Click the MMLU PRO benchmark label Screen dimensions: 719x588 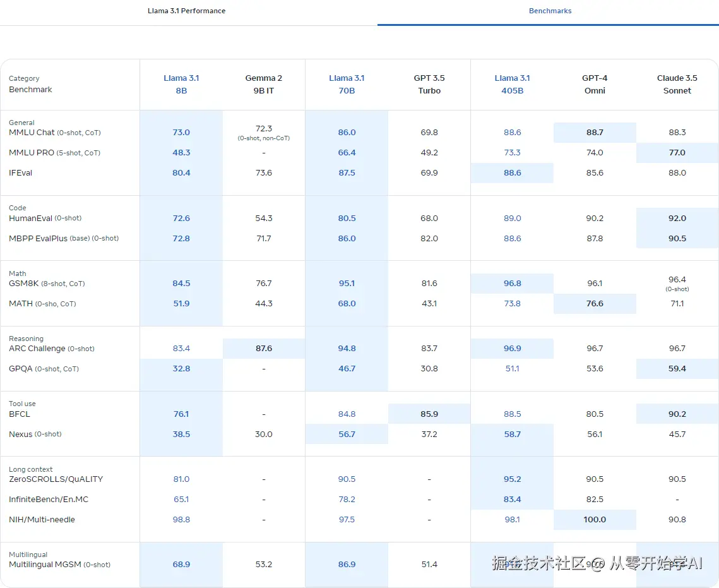[x=54, y=153]
